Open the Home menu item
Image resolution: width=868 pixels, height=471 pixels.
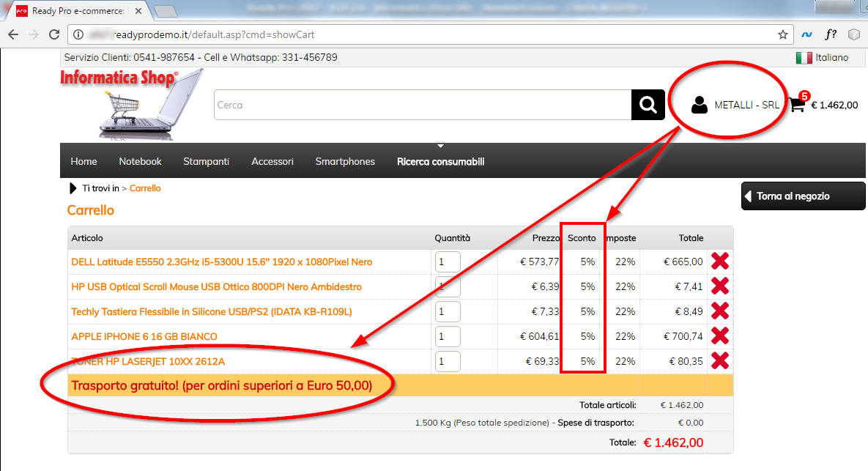click(84, 162)
